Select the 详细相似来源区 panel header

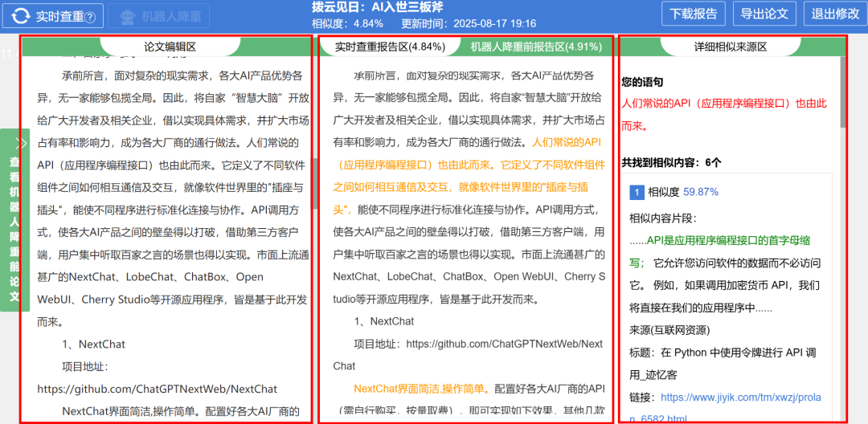[731, 47]
